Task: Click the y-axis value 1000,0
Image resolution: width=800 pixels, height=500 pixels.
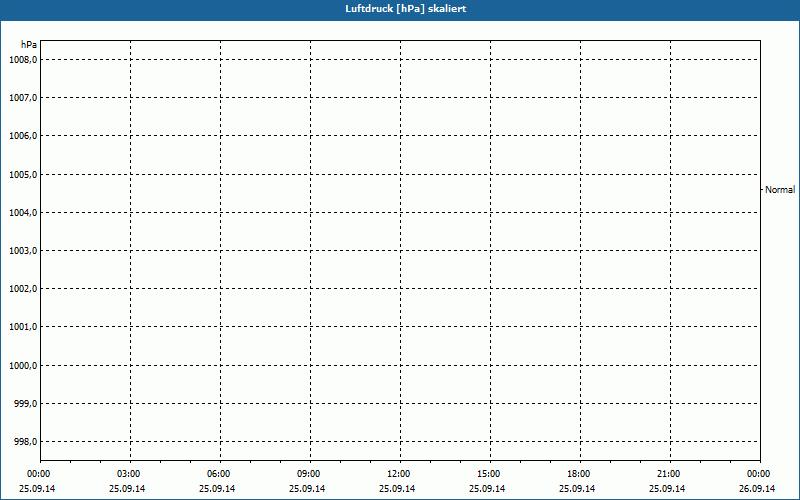Action: click(x=23, y=365)
